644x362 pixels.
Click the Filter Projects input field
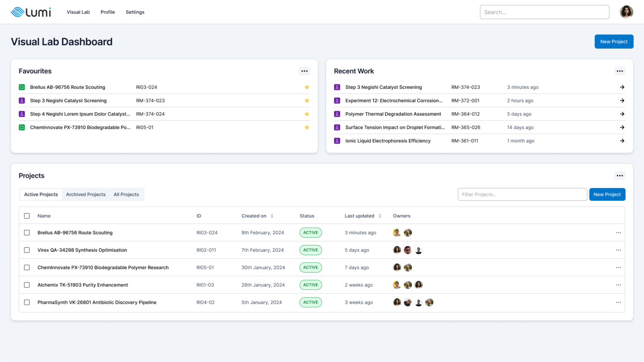click(x=522, y=194)
